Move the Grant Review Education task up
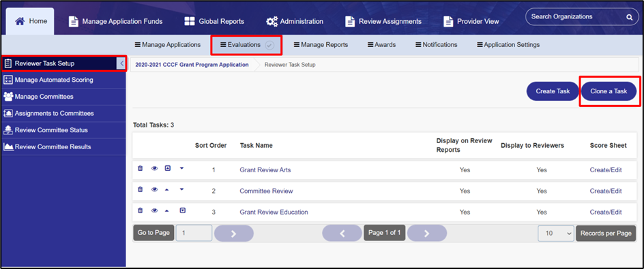The height and width of the screenshot is (269, 644). (x=166, y=210)
